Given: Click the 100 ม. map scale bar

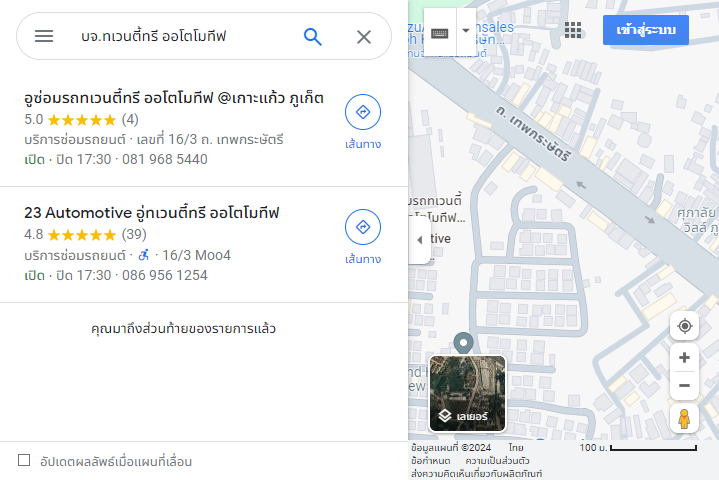Looking at the screenshot, I should [x=638, y=447].
